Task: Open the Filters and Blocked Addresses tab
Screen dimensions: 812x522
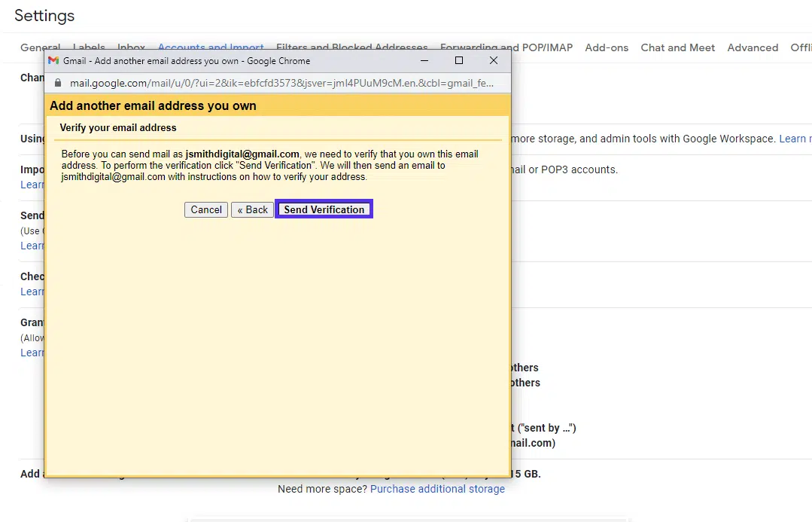Action: 351,45
